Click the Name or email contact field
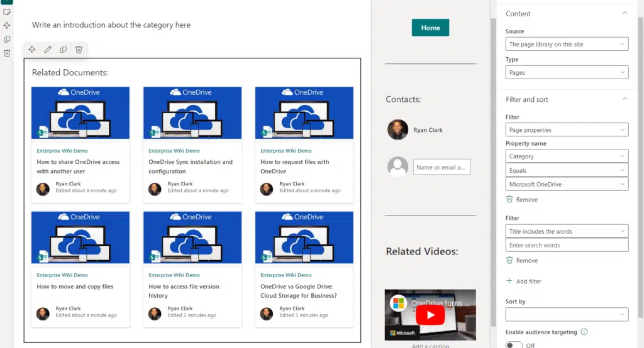Image resolution: width=644 pixels, height=348 pixels. pyautogui.click(x=441, y=167)
